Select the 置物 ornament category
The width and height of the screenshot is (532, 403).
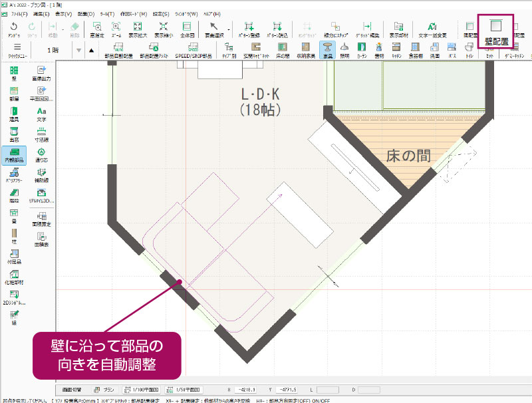click(x=379, y=50)
